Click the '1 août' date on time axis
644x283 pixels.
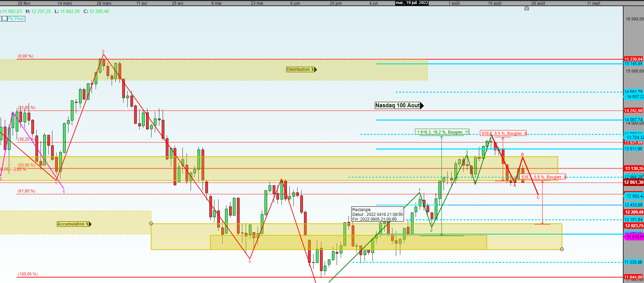pos(454,3)
